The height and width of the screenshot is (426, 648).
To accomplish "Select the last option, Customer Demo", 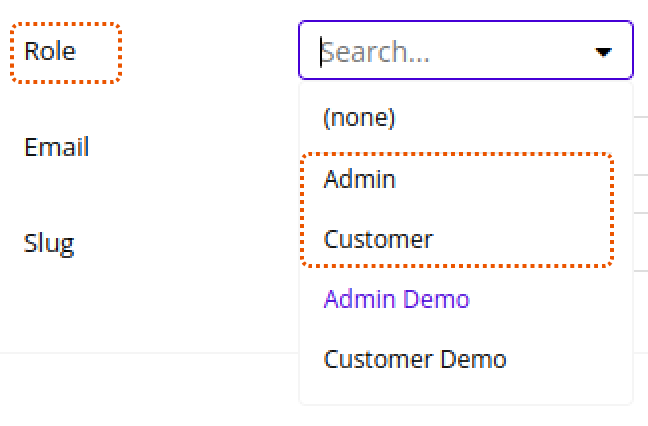I will [x=415, y=359].
